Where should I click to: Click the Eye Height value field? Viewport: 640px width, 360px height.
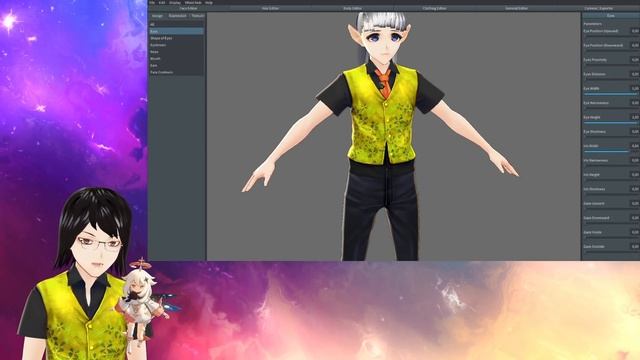(635, 117)
